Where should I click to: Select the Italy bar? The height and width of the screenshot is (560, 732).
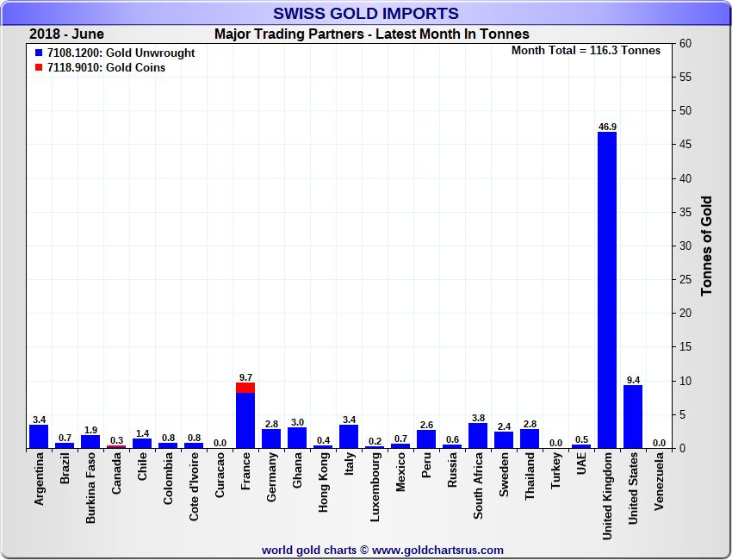(349, 436)
